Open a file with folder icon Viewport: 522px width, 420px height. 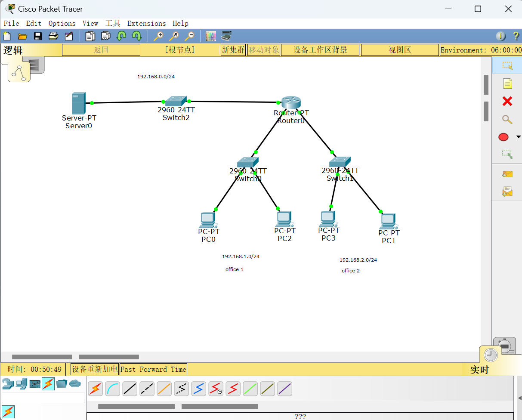coord(22,36)
